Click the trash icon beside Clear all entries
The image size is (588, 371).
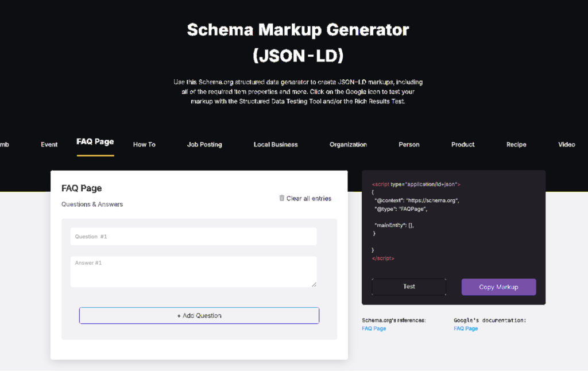tap(281, 198)
